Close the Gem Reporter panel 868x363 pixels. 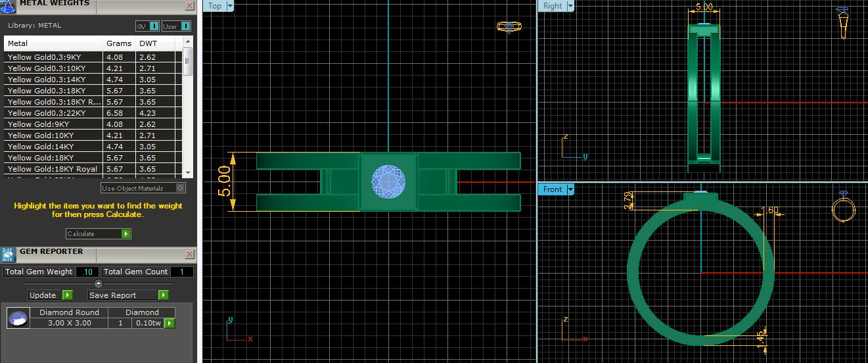pos(189,254)
